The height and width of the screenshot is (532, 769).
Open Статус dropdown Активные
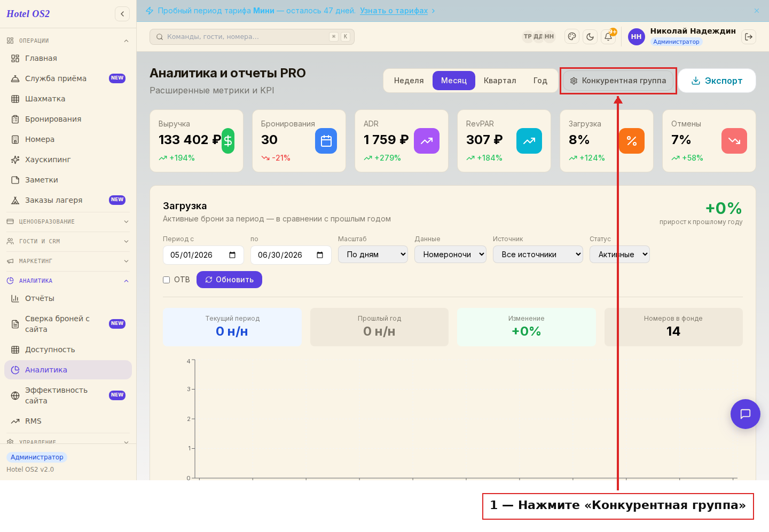tap(619, 255)
